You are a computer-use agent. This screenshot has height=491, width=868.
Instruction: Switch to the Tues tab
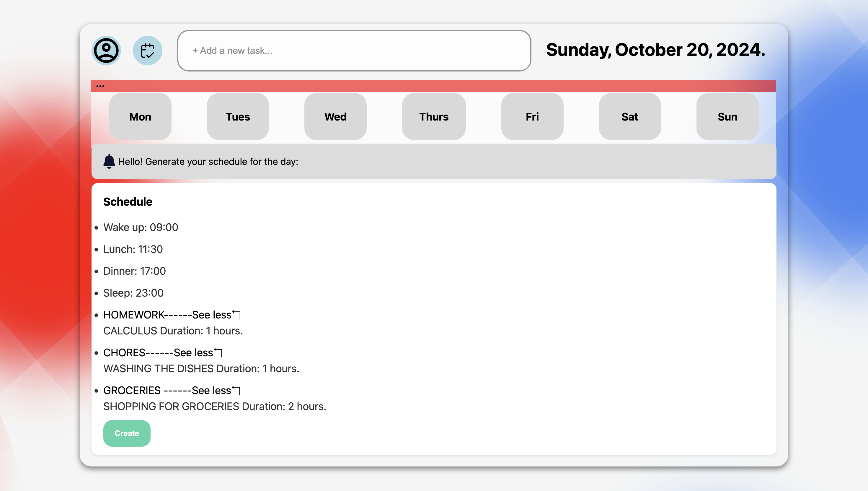click(x=238, y=117)
